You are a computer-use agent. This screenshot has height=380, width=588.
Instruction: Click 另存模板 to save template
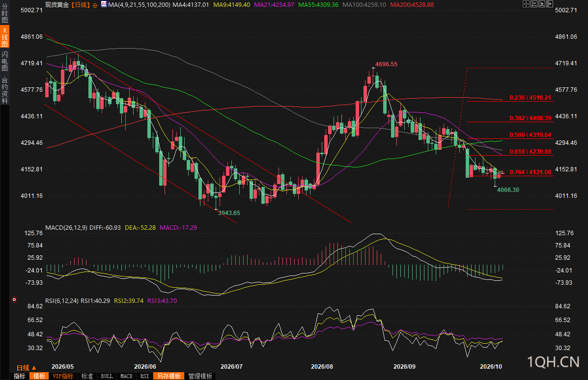pos(169,376)
